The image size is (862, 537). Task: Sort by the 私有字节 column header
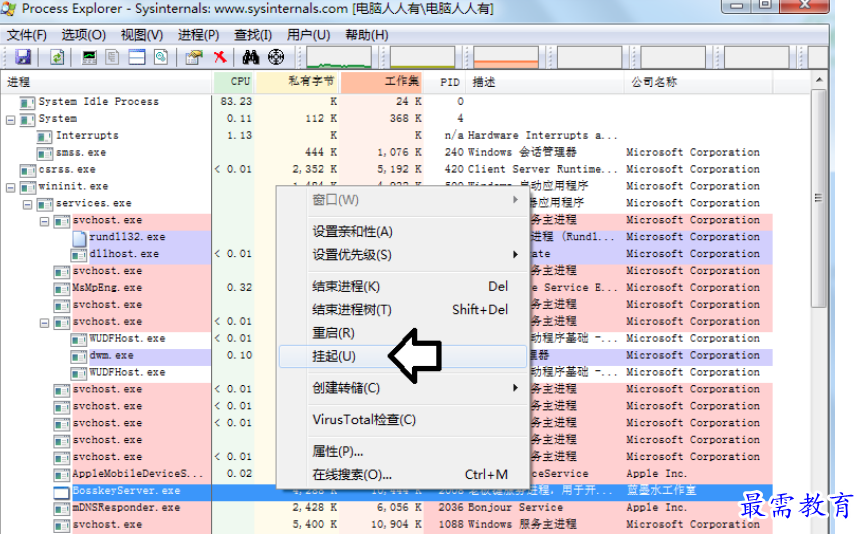297,82
